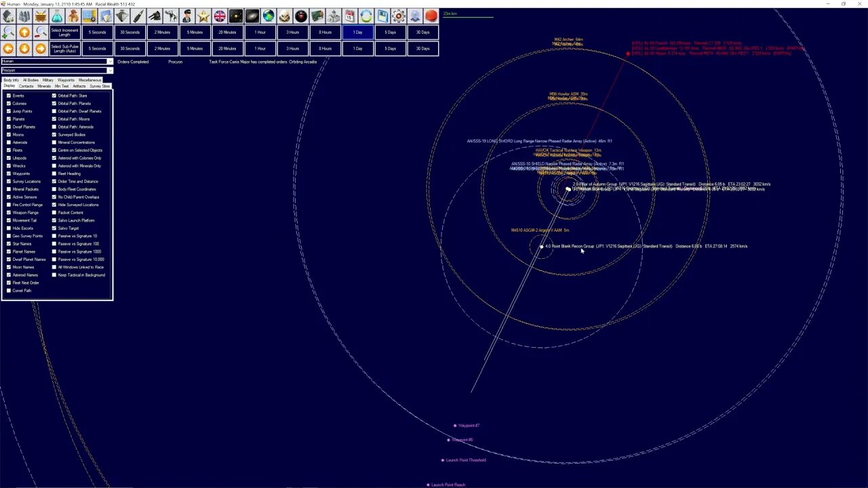This screenshot has width=868, height=488.
Task: Advance time by 1 Day increment
Action: pyautogui.click(x=357, y=33)
